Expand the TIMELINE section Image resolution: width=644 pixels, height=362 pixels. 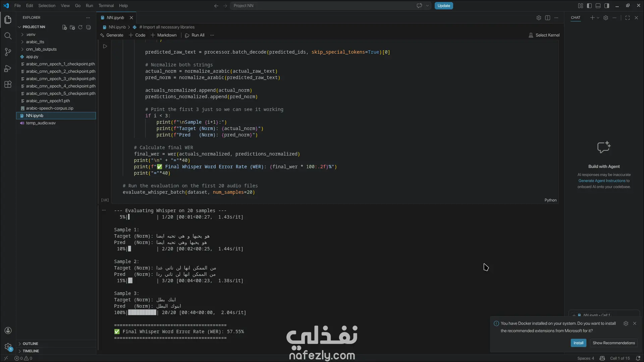point(56,351)
